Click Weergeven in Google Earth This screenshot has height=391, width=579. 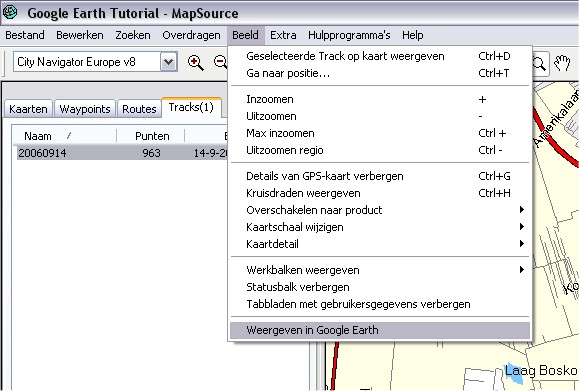pos(380,330)
